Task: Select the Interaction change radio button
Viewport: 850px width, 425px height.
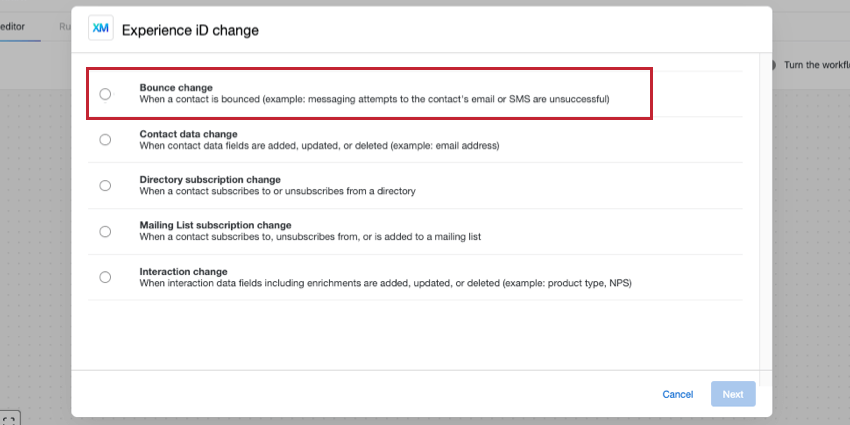Action: [105, 277]
